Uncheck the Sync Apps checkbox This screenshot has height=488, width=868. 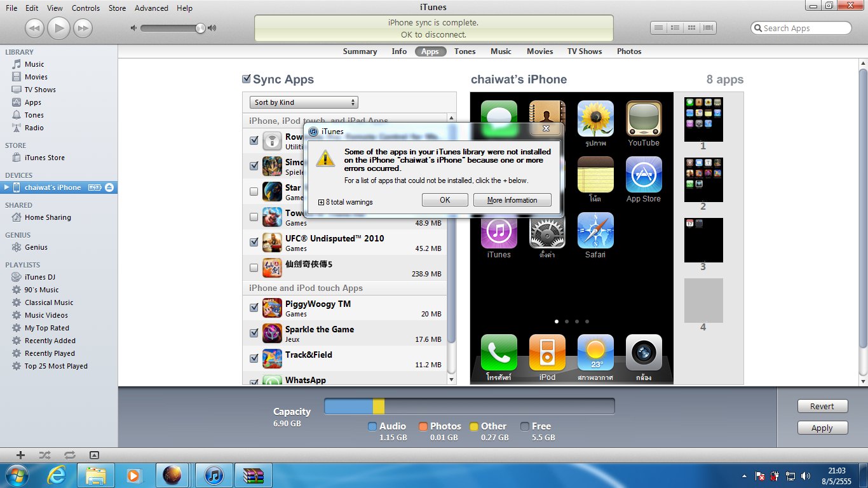pyautogui.click(x=247, y=79)
